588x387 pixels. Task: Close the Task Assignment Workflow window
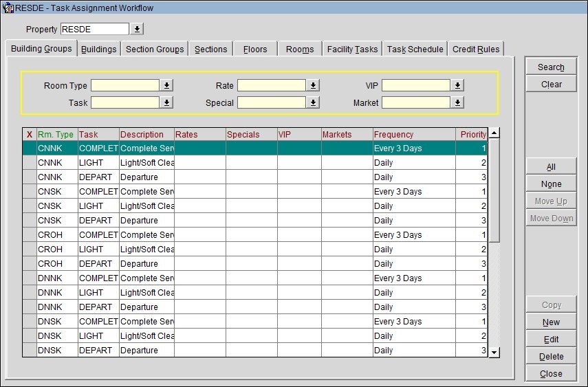[551, 374]
